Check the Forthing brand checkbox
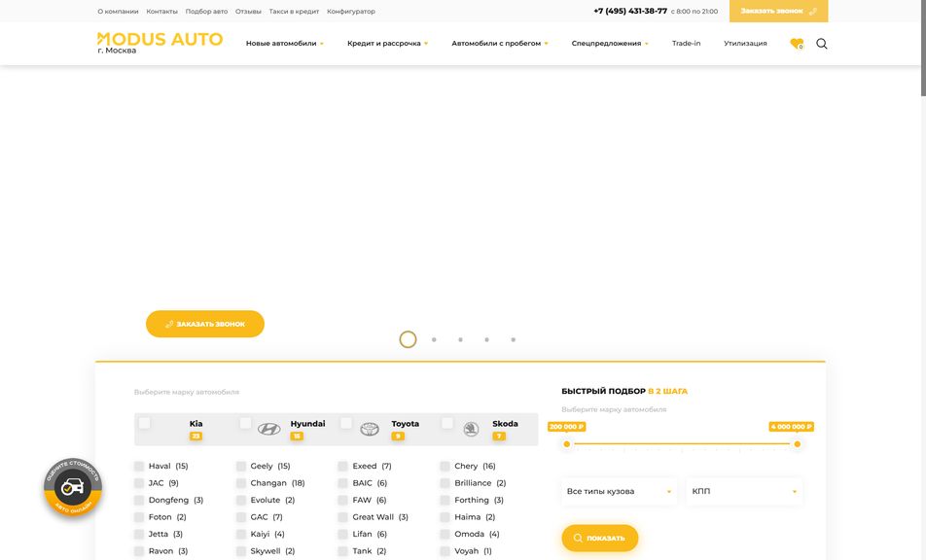 tap(445, 501)
